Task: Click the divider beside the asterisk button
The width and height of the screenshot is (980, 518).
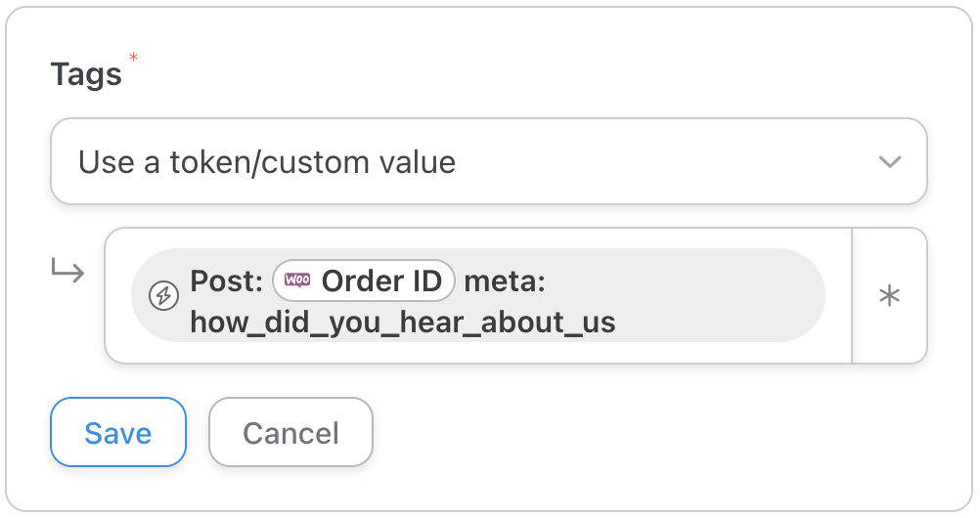Action: (853, 296)
